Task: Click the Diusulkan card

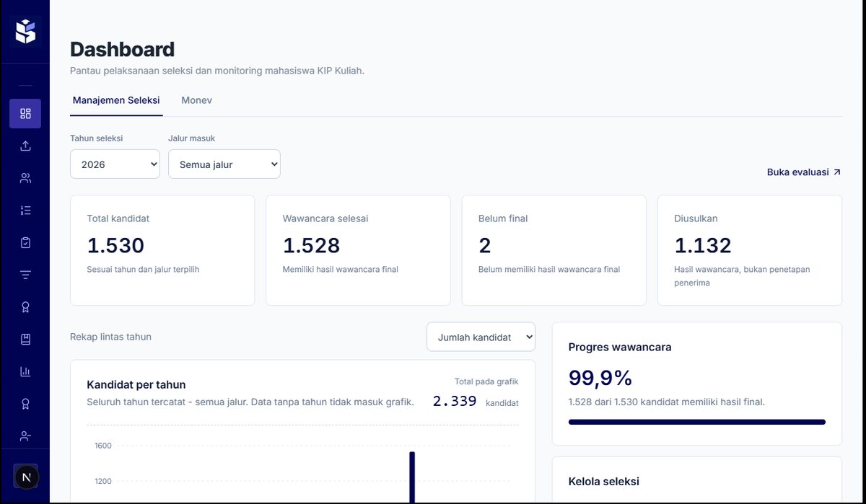Action: 750,250
